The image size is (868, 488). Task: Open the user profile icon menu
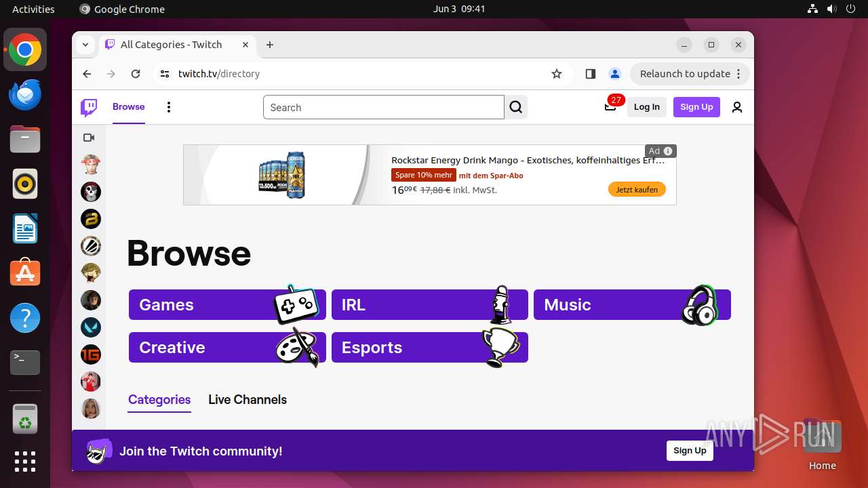[x=737, y=107]
